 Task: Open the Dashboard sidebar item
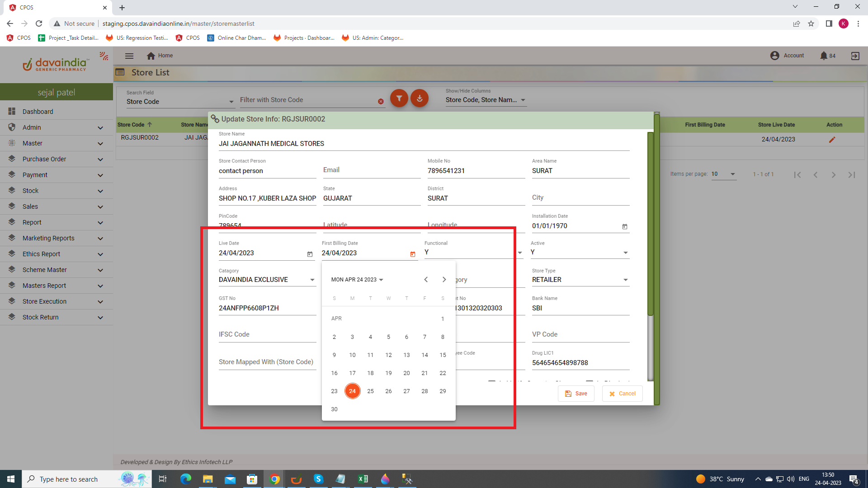point(38,112)
